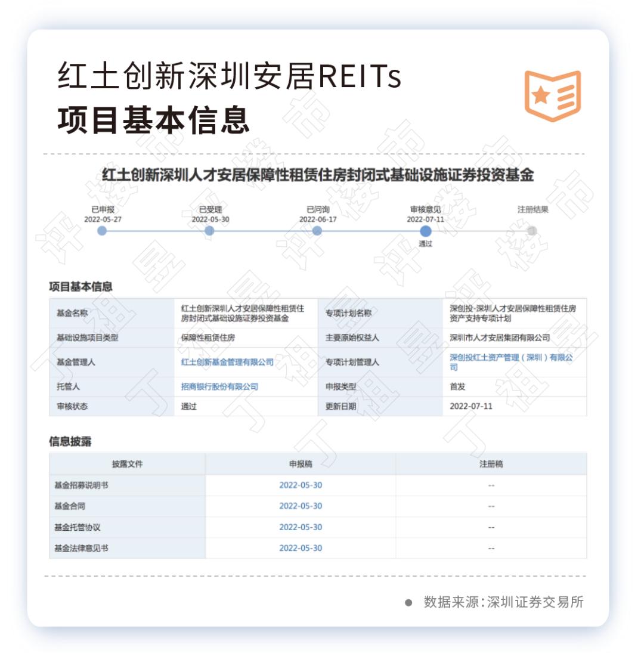Image resolution: width=644 pixels, height=653 pixels.
Task: Click 数据来源:深圳证券交易所 footer text
Action: point(503,602)
